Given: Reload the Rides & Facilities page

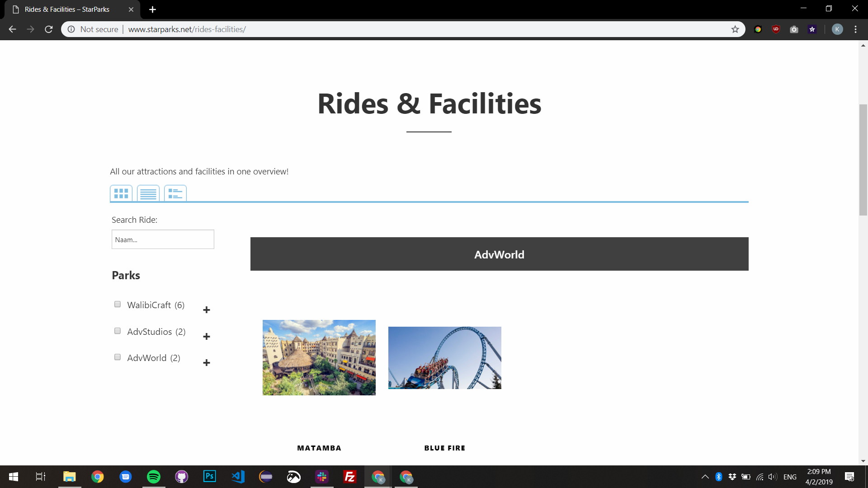Looking at the screenshot, I should point(49,29).
